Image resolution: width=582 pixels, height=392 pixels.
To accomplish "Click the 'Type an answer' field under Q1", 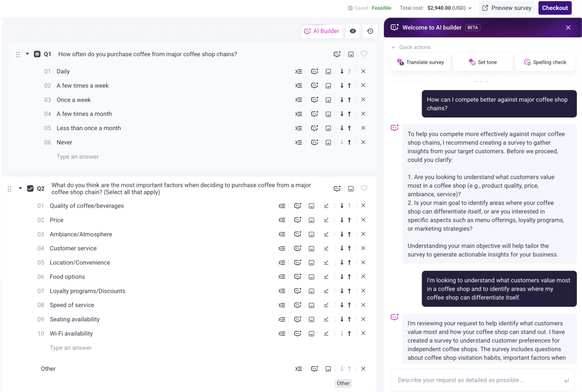I will tap(77, 156).
